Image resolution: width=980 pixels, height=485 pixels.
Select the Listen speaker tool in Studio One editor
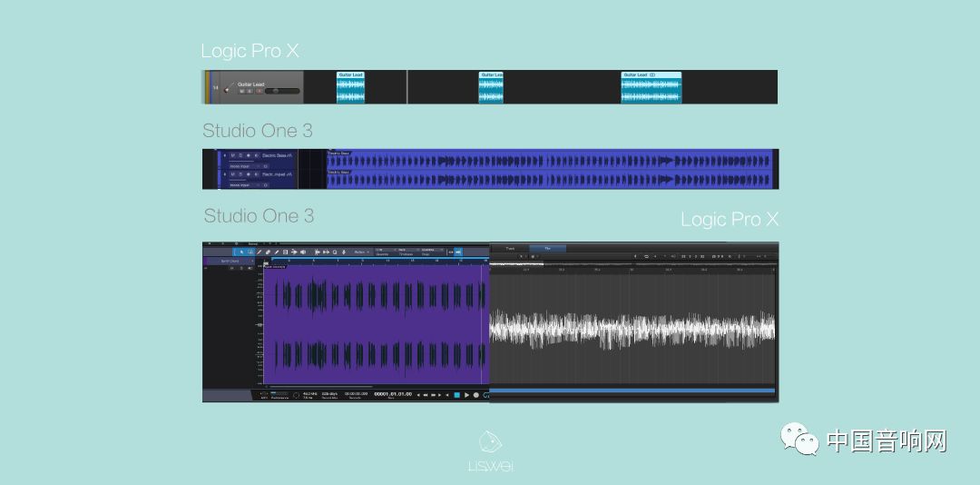click(x=303, y=252)
